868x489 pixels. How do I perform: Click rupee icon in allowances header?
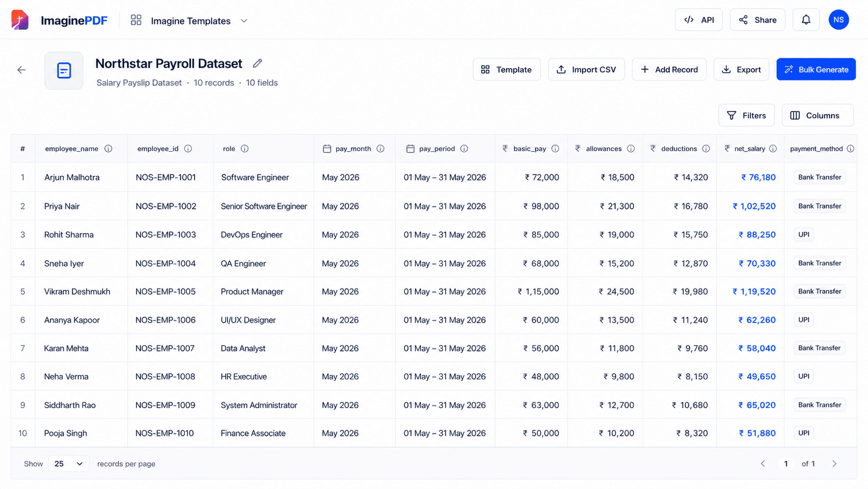coord(578,149)
